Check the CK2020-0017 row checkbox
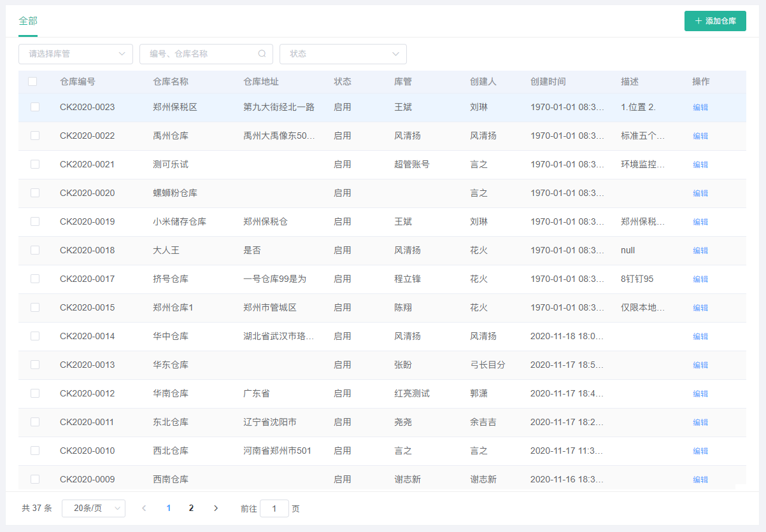Image resolution: width=766 pixels, height=532 pixels. click(35, 279)
